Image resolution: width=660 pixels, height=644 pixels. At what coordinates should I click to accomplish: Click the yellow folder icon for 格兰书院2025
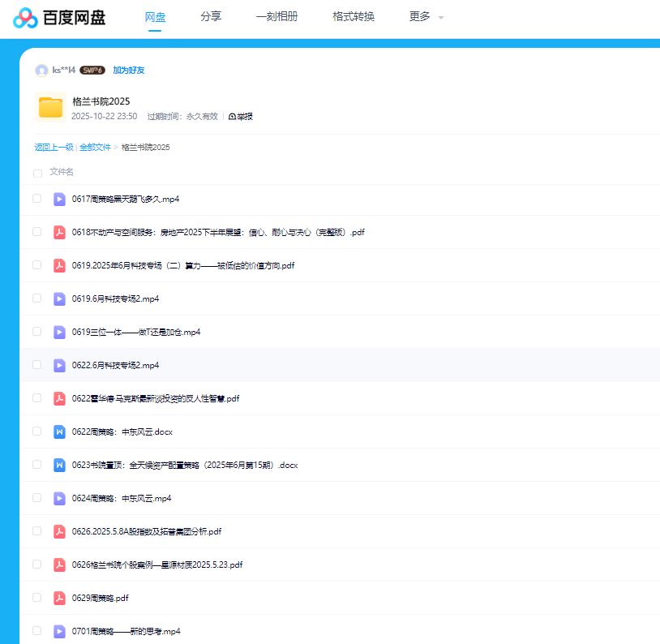(x=50, y=106)
